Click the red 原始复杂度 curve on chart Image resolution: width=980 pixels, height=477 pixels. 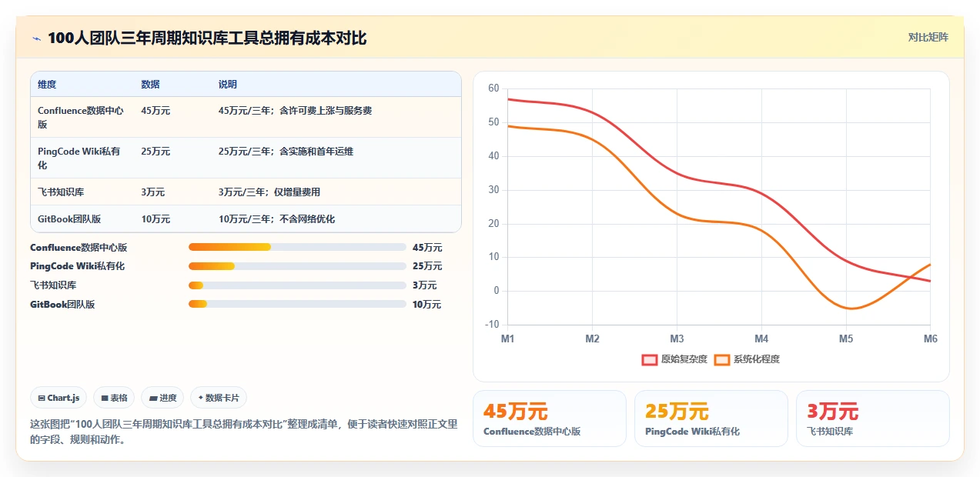tap(677, 174)
